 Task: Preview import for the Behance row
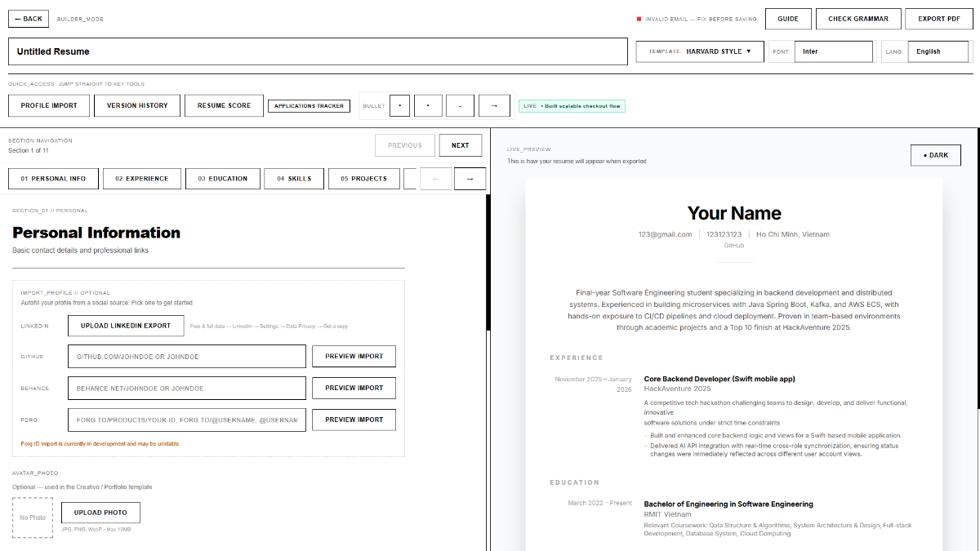click(354, 389)
